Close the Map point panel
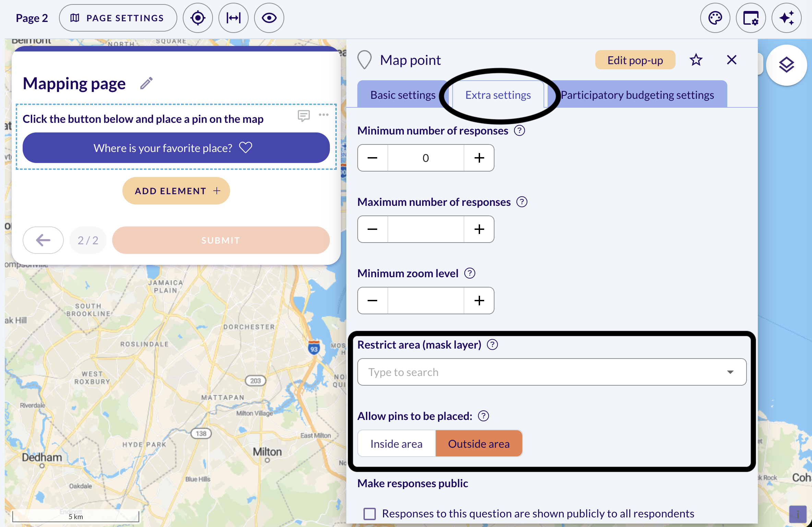 pos(731,60)
